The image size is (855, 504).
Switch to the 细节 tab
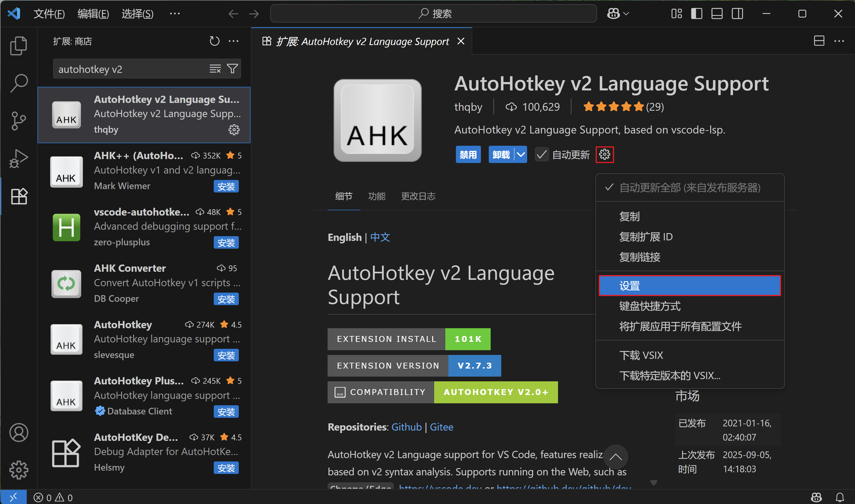tap(343, 196)
